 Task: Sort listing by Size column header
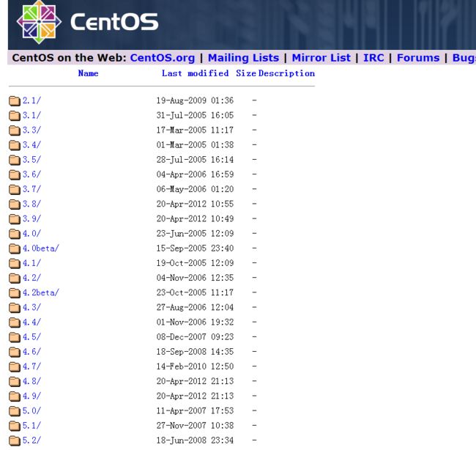pos(246,73)
